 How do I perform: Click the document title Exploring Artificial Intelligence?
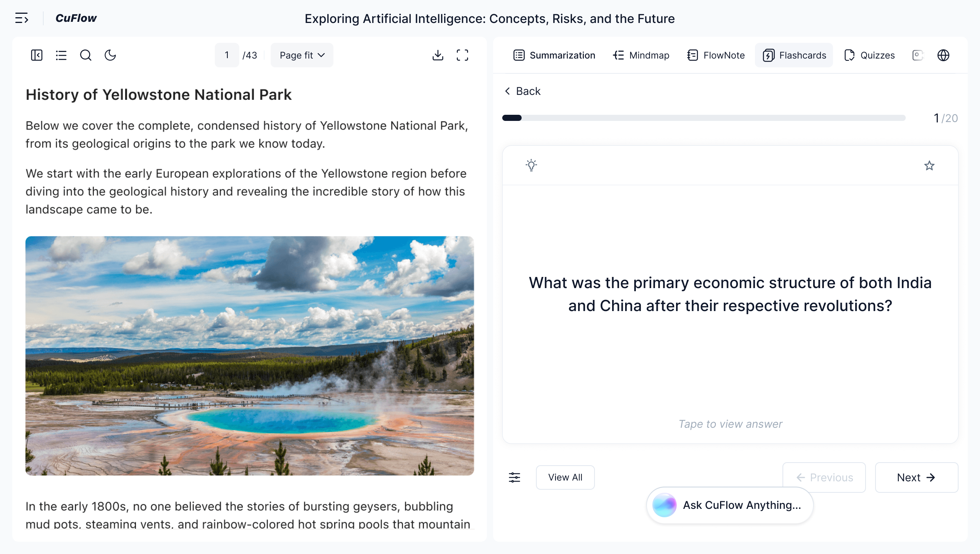pyautogui.click(x=490, y=18)
